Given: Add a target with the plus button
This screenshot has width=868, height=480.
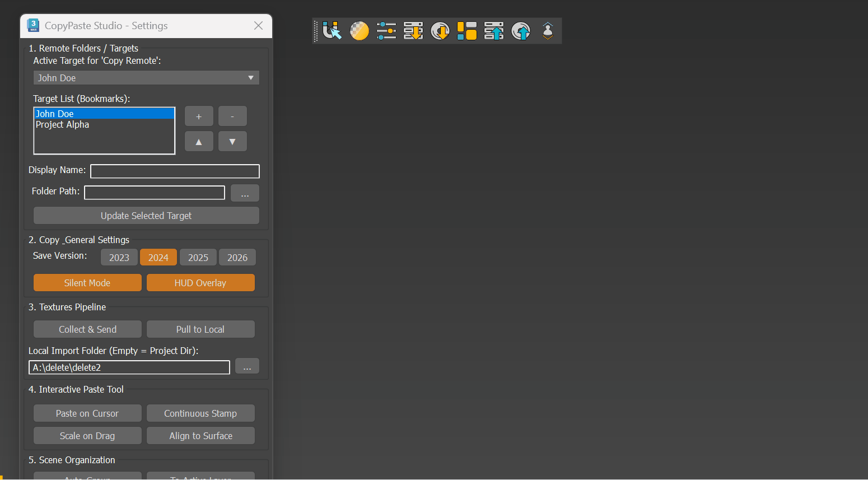Looking at the screenshot, I should coord(199,116).
